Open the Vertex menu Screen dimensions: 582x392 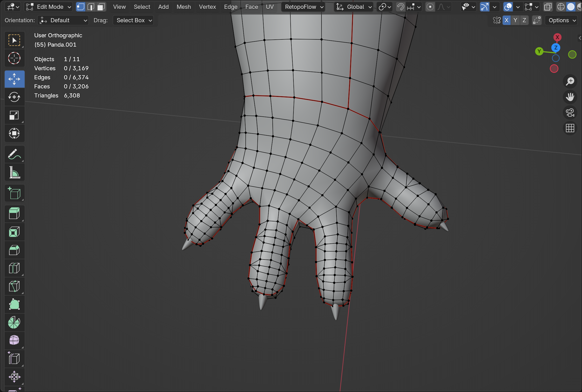207,7
